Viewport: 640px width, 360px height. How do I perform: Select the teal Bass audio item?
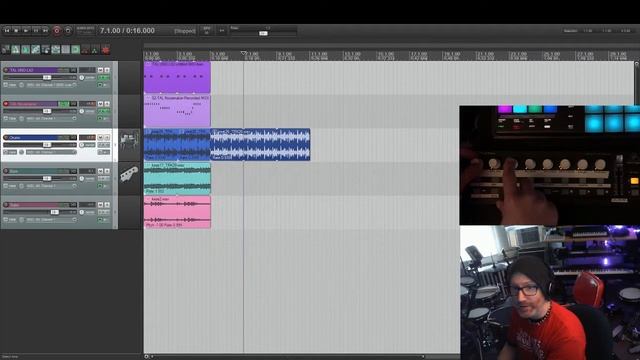(177, 178)
